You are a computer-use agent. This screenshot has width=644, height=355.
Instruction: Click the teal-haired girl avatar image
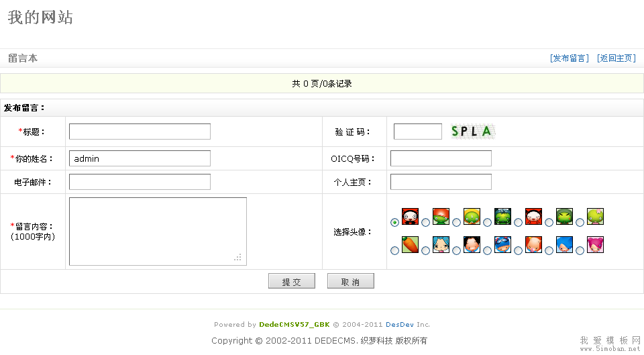[x=441, y=244]
